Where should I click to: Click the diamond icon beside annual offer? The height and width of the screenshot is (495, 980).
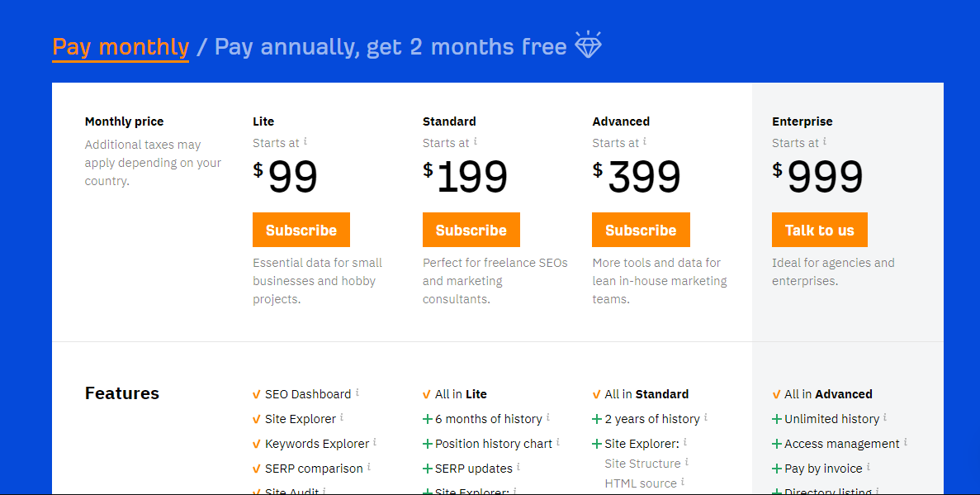point(588,45)
